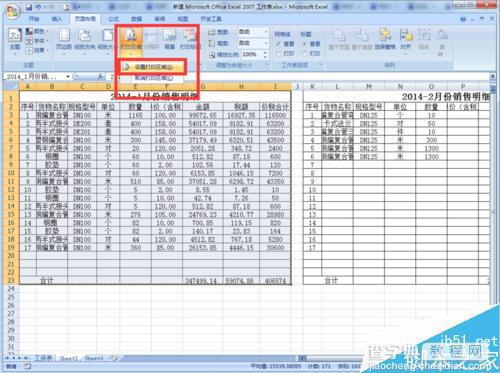Image resolution: width=500 pixels, height=373 pixels.
Task: Click the Background (背景) button
Action: 170,40
